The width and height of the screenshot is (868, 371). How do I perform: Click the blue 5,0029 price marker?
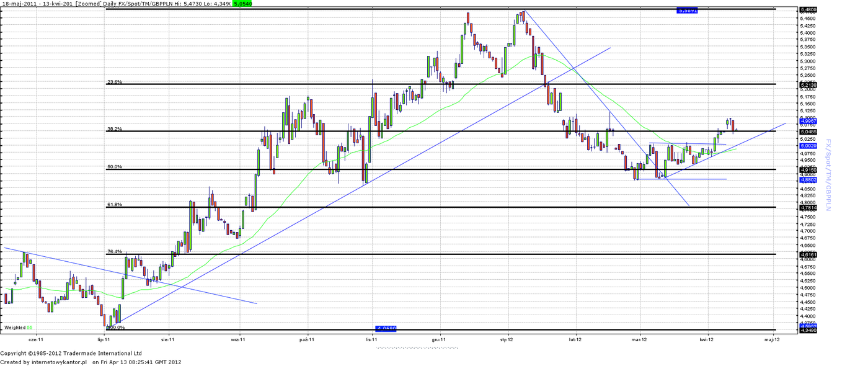click(808, 145)
